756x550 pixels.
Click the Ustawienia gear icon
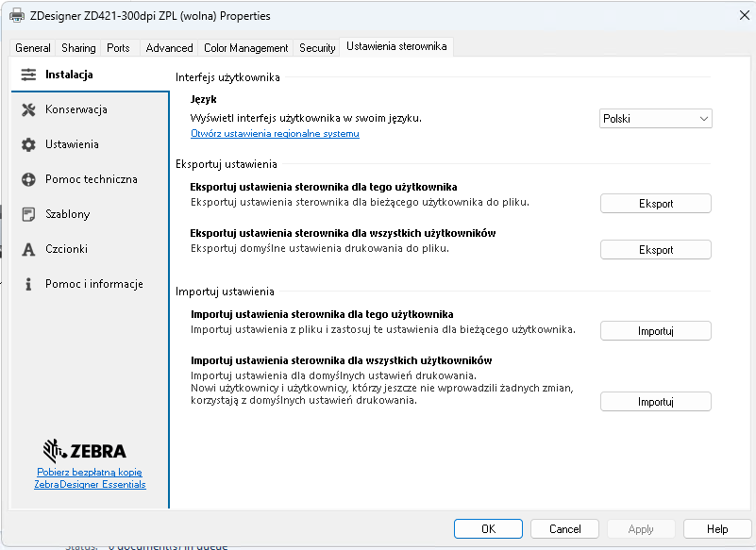[28, 144]
